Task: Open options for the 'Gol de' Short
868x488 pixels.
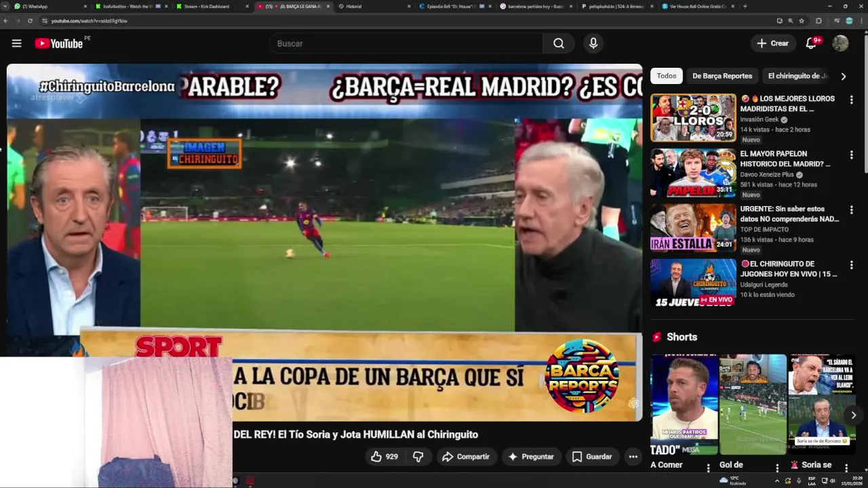Action: tap(777, 468)
